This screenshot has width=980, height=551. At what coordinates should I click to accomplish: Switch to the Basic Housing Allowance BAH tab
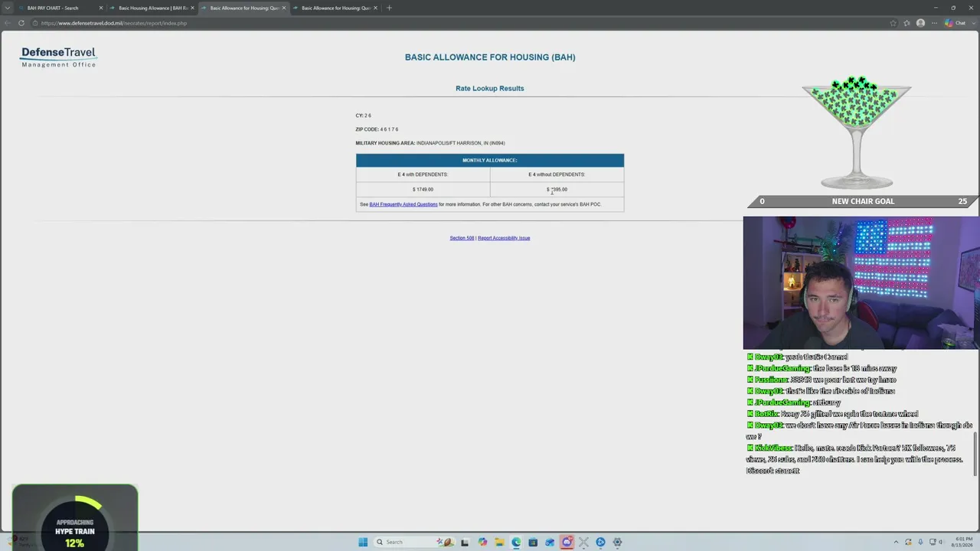[152, 8]
